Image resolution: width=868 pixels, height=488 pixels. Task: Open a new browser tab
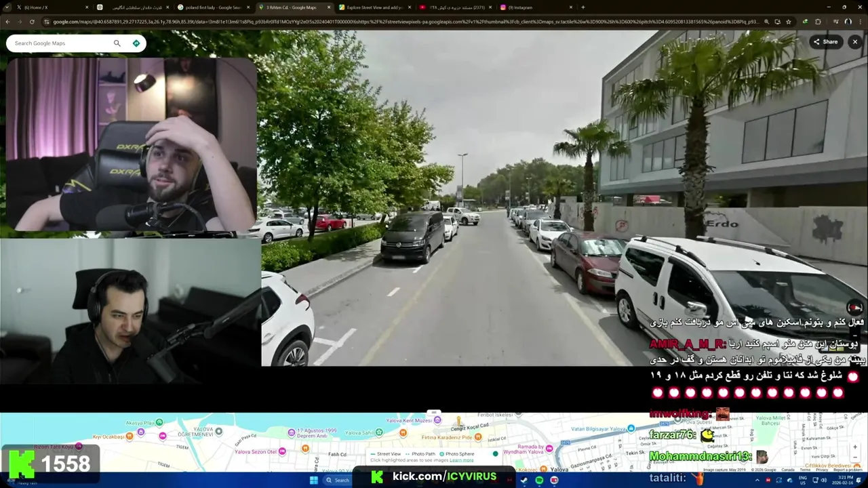[583, 7]
